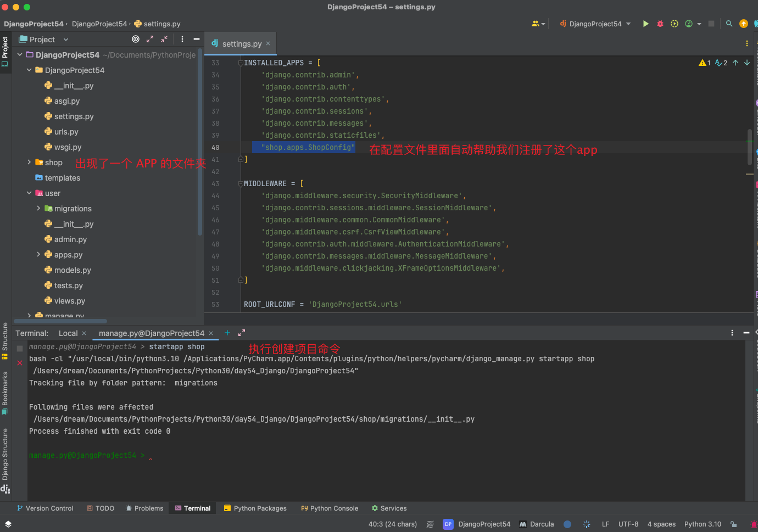The width and height of the screenshot is (758, 532).
Task: Toggle tool window bars icon at bottom-left
Action: coord(8,524)
